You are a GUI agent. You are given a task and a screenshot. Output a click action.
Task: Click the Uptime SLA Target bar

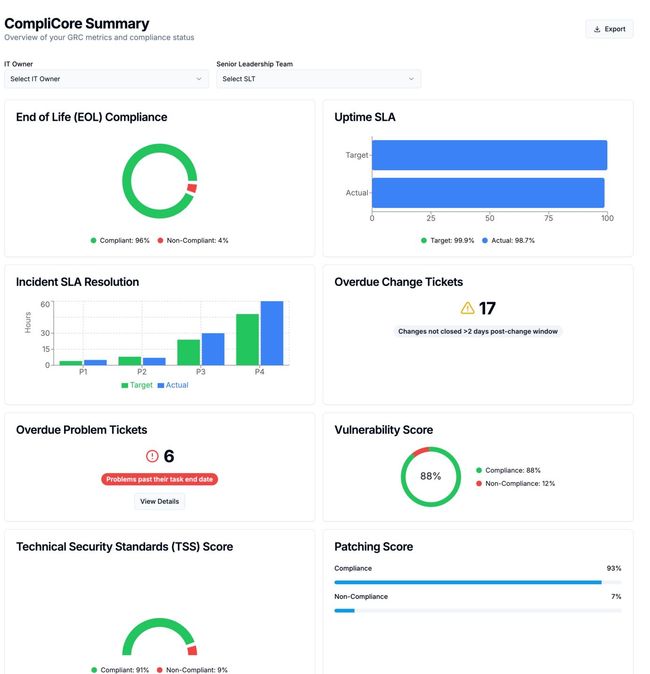click(489, 155)
